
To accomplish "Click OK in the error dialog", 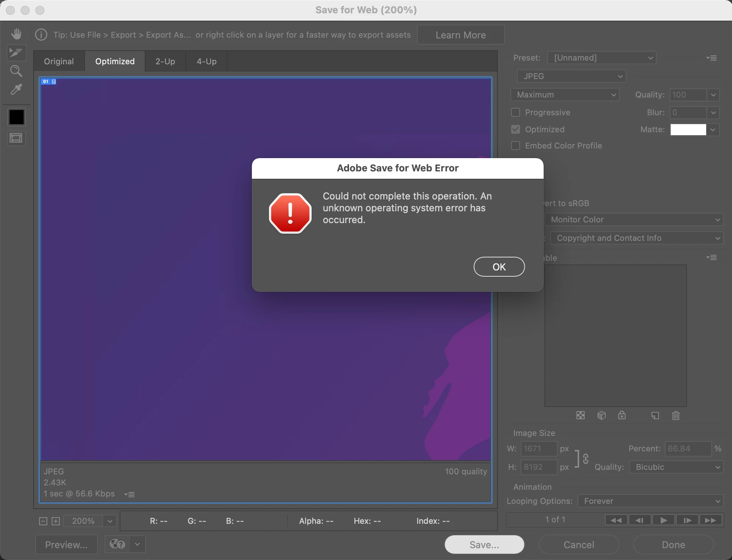I will (x=499, y=267).
